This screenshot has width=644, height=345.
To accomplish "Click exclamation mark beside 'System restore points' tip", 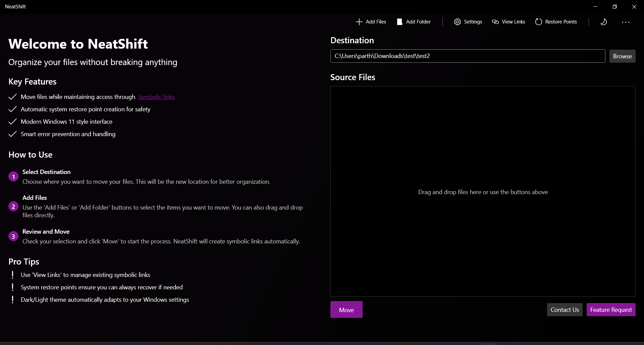I will click(x=13, y=287).
